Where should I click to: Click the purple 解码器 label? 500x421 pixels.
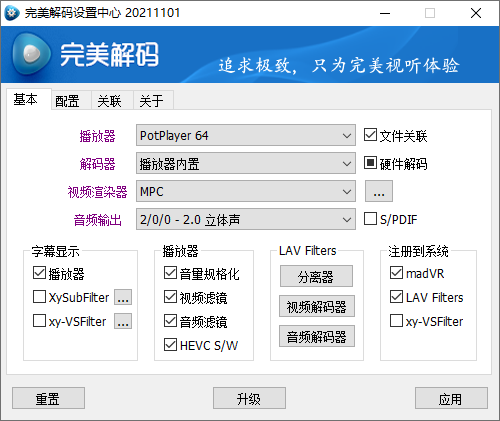tap(97, 164)
